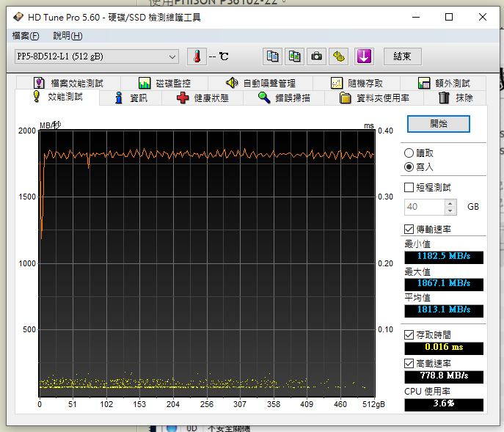This screenshot has height=432, width=504.
Task: Switch to the 隨機存取 tab
Action: [357, 84]
